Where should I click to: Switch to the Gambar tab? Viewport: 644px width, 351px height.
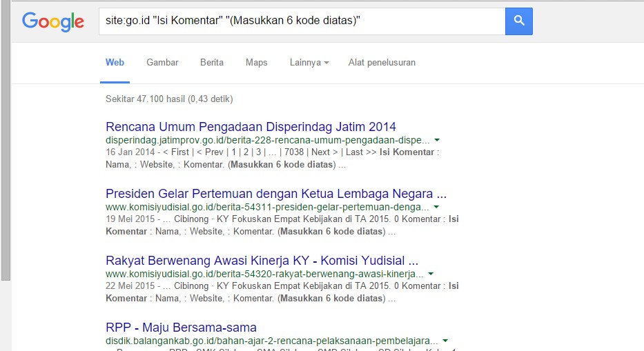162,62
